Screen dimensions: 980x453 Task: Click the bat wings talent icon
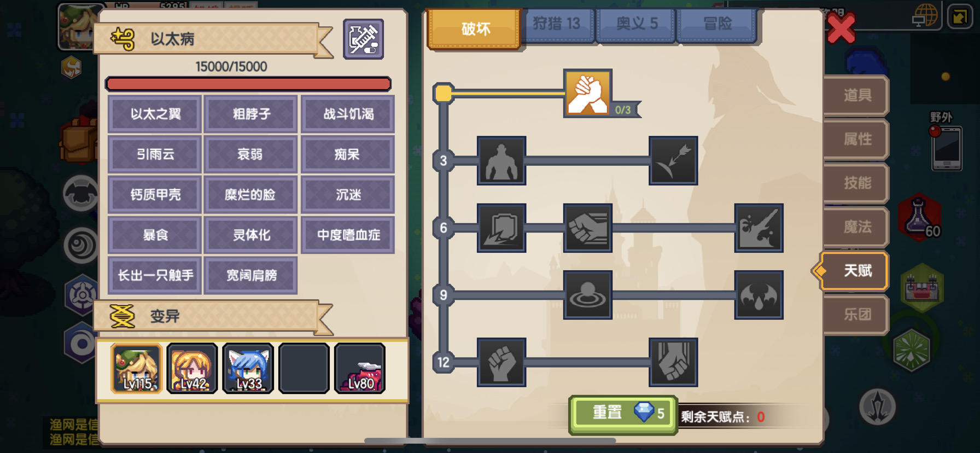coord(759,295)
